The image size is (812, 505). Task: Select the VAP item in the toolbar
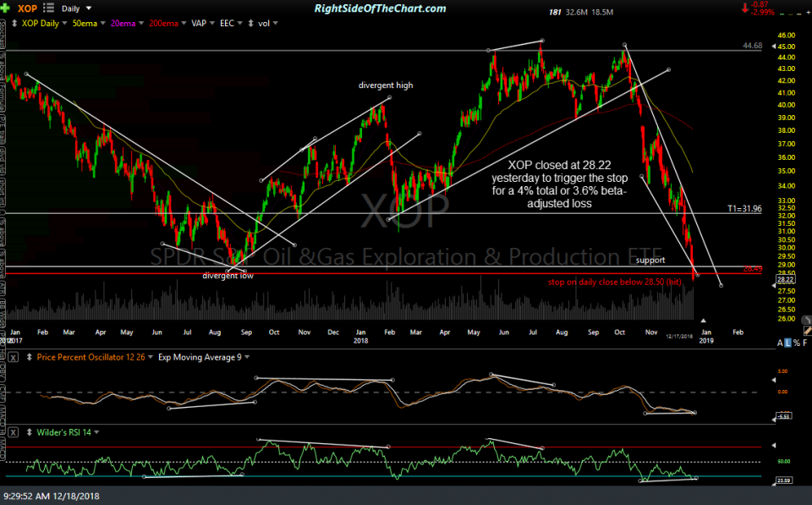point(200,23)
